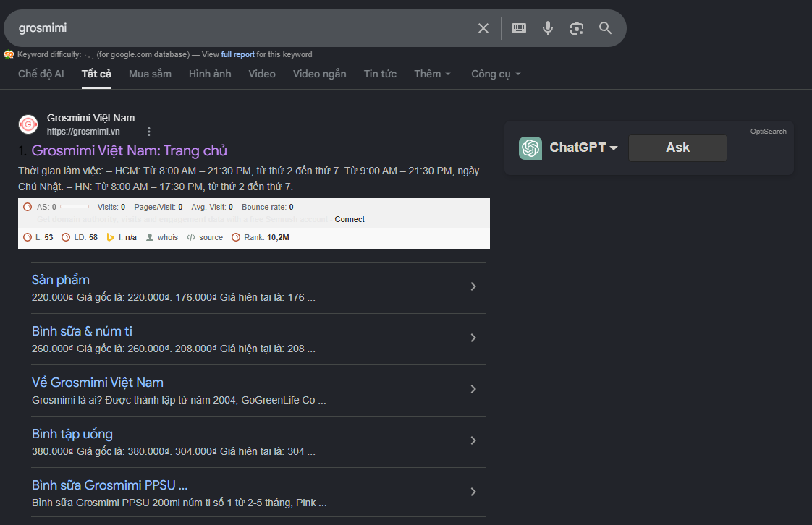The width and height of the screenshot is (812, 525).
Task: Open the Hình ảnh tab
Action: click(210, 74)
